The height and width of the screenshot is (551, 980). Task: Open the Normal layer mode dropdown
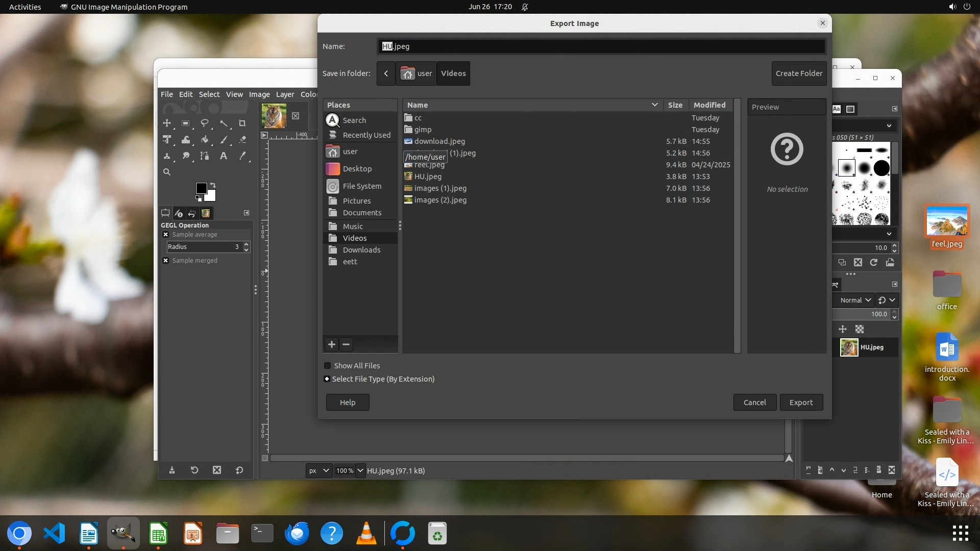[855, 300]
